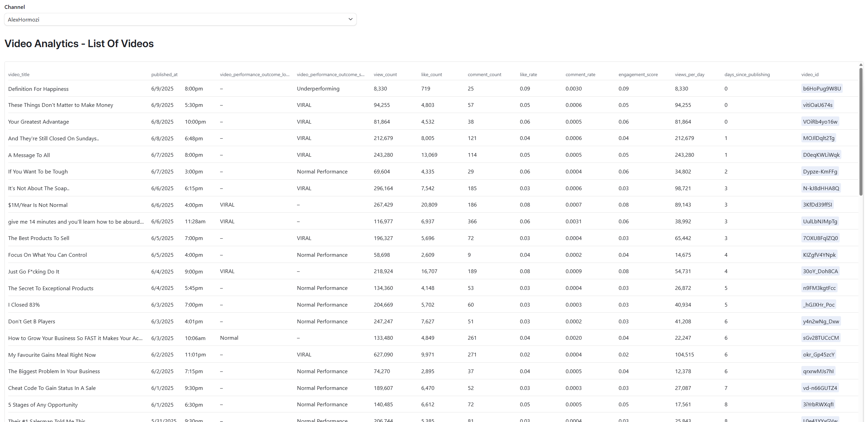Click published time 11:28am
Viewport: 868px width, 422px height.
[x=195, y=221]
